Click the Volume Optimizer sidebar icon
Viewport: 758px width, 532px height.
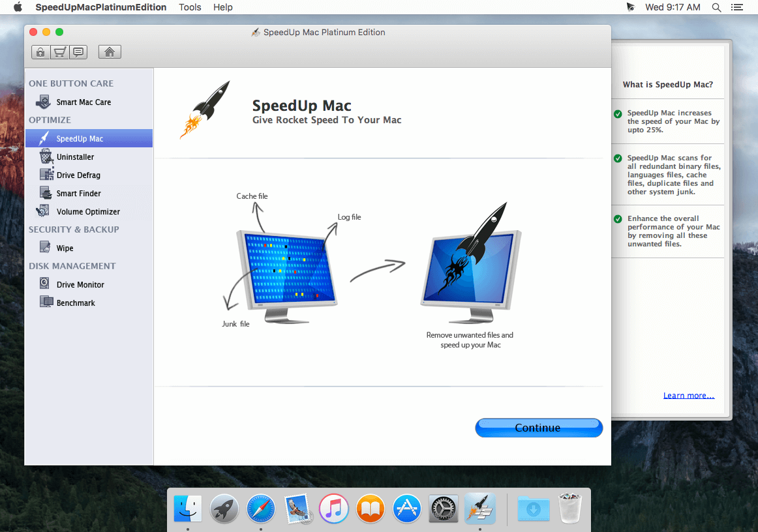tap(43, 211)
